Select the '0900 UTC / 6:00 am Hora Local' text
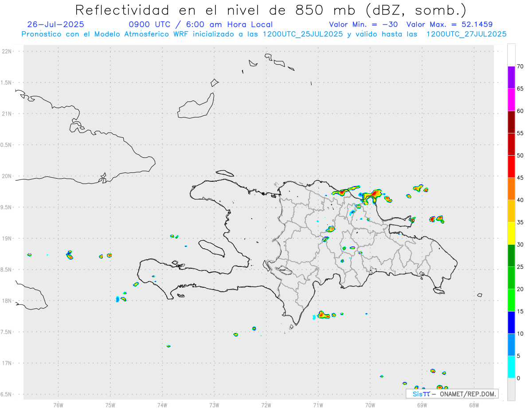The height and width of the screenshot is (411, 532). tap(201, 24)
